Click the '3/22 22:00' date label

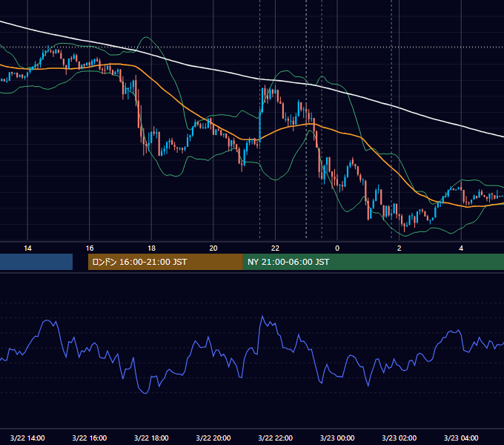276,438
